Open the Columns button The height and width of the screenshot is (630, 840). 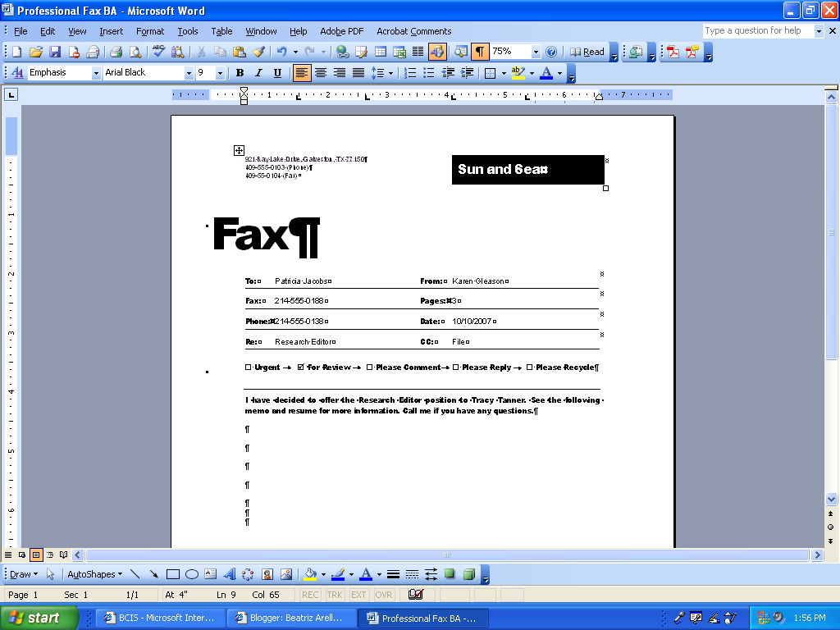coord(418,52)
